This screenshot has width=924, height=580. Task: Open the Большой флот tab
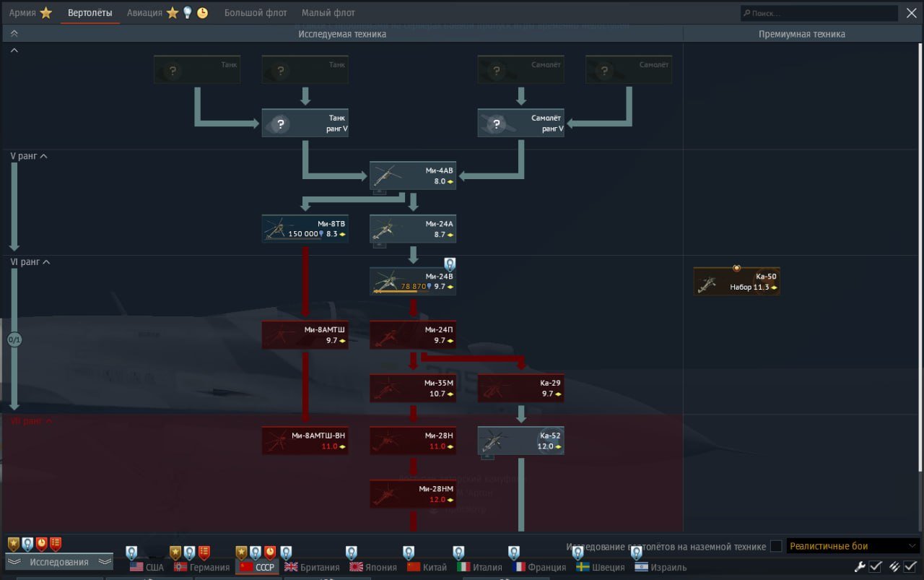[255, 13]
